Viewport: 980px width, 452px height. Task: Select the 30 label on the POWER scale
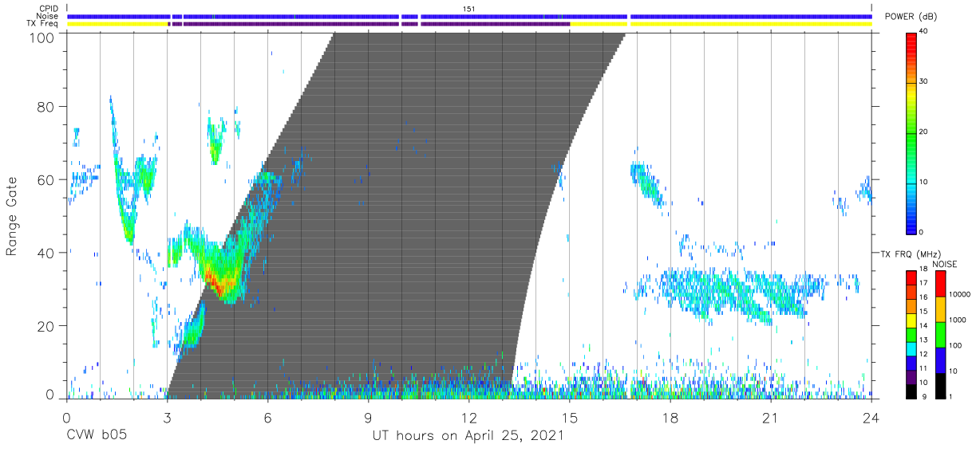coord(923,81)
